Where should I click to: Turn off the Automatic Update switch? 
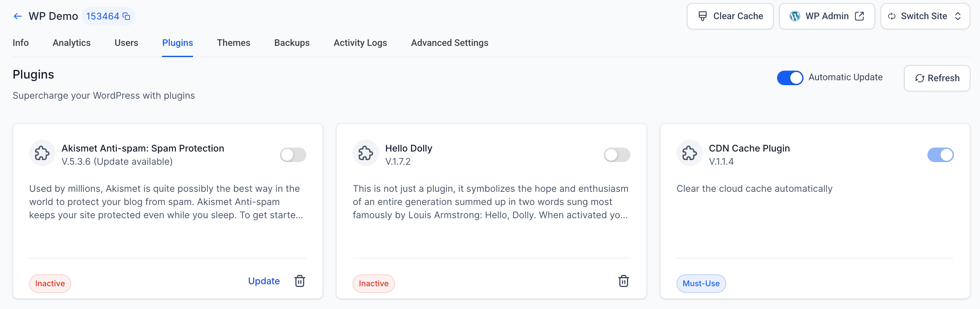[790, 78]
